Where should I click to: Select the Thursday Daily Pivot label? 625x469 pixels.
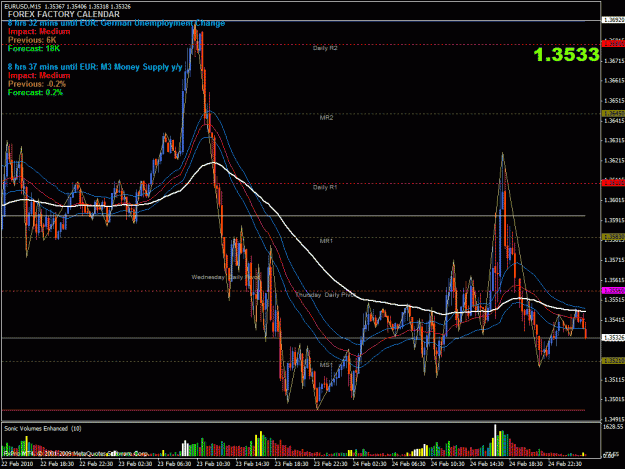point(326,295)
